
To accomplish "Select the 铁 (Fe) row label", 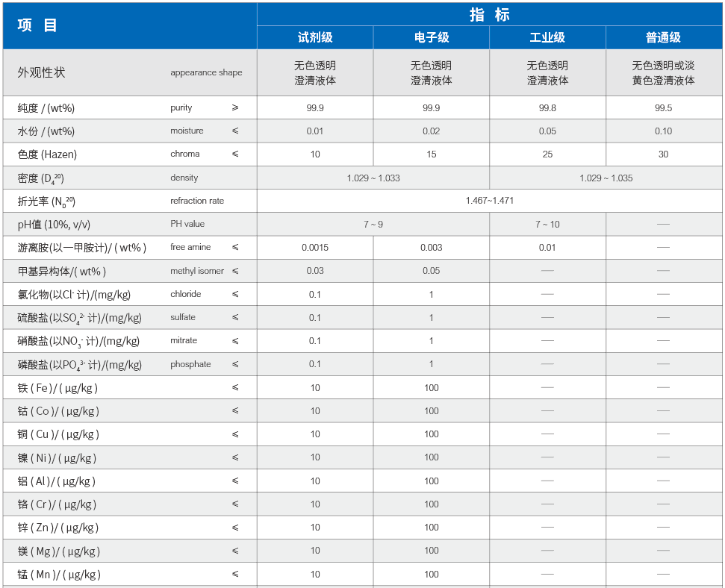I will click(57, 388).
